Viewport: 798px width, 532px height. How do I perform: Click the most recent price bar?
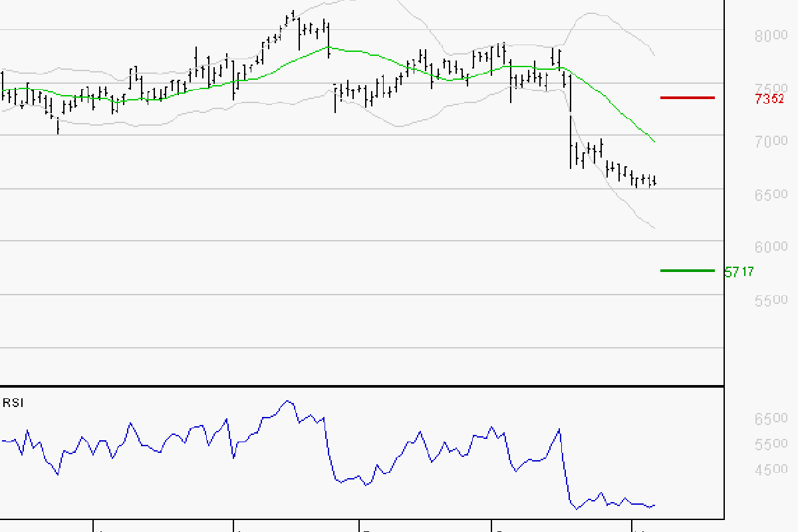(x=656, y=181)
